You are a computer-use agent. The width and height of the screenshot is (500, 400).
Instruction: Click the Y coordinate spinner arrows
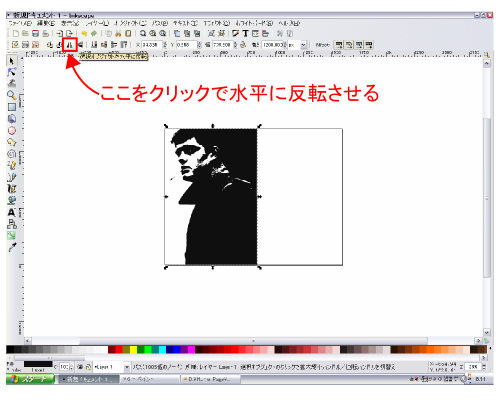[x=199, y=45]
